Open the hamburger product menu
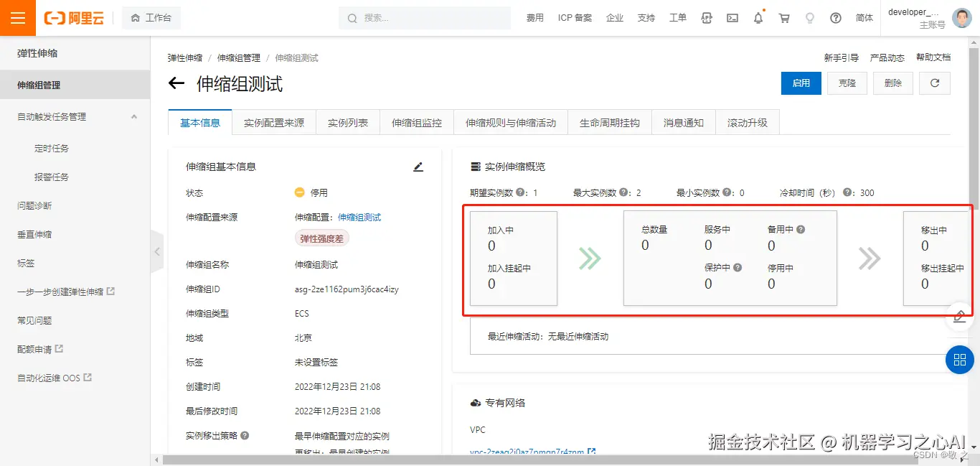This screenshot has width=980, height=466. [x=17, y=17]
